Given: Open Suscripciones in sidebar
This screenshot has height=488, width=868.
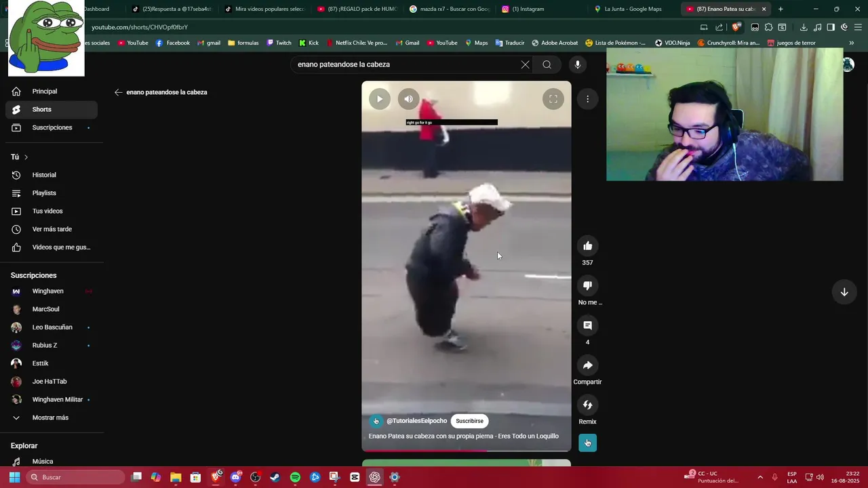Looking at the screenshot, I should 52,127.
